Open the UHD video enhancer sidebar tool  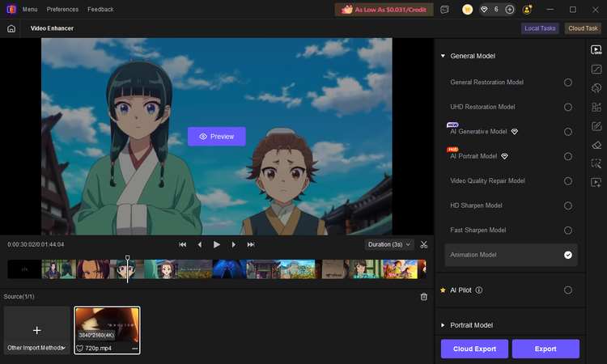tap(596, 50)
